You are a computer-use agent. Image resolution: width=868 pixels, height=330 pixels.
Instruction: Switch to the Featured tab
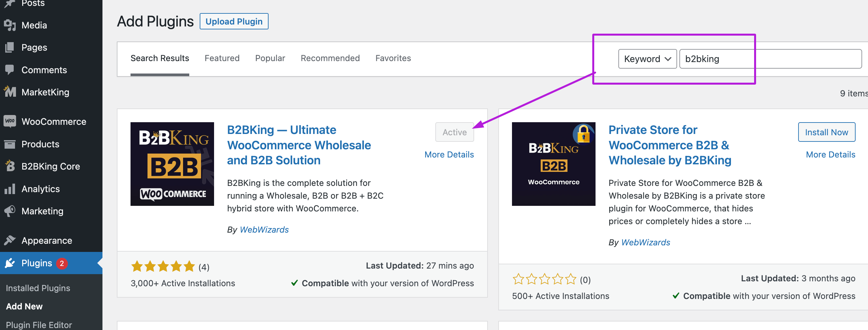[222, 58]
